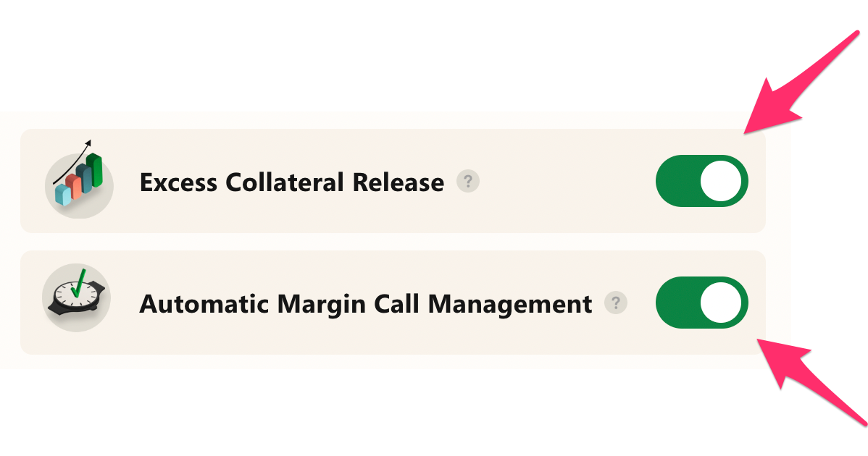Open help for Excess Collateral Release
The image size is (868, 456).
click(x=468, y=181)
